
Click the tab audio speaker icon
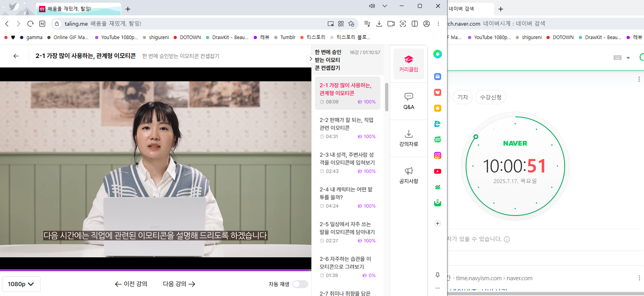(x=372, y=6)
